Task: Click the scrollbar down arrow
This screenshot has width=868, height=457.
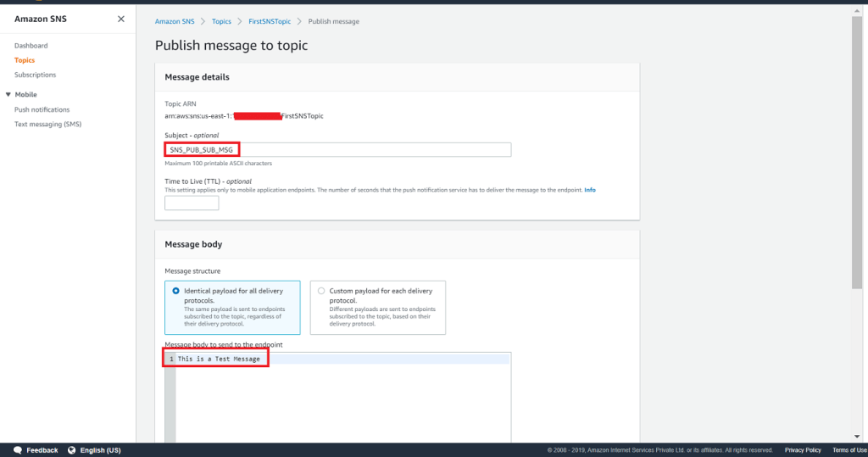Action: pyautogui.click(x=857, y=437)
